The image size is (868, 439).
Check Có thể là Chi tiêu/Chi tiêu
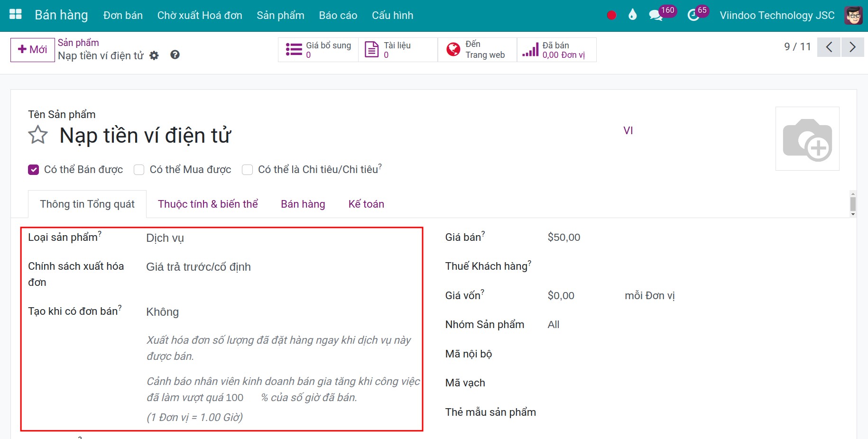pos(247,170)
